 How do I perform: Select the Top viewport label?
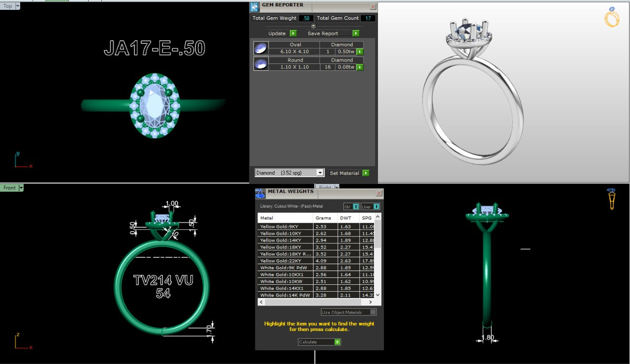coord(8,6)
